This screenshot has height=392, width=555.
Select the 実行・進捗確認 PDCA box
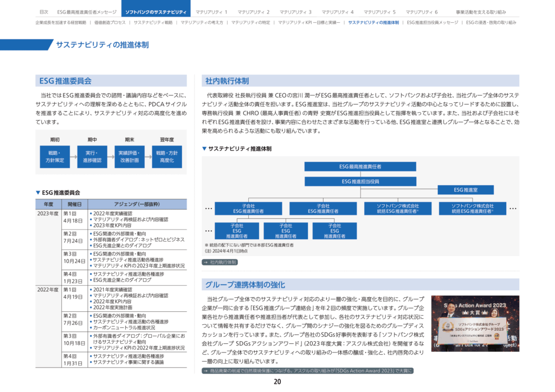[92, 156]
